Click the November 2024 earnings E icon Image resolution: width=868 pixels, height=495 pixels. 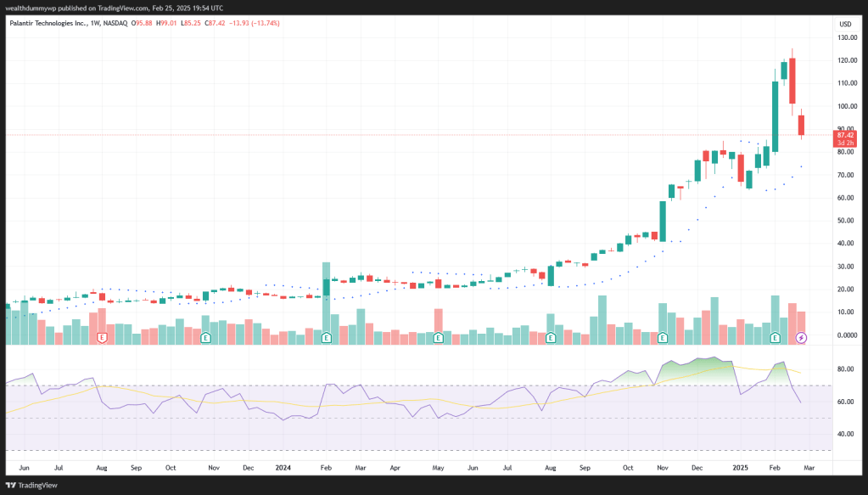[x=663, y=338]
